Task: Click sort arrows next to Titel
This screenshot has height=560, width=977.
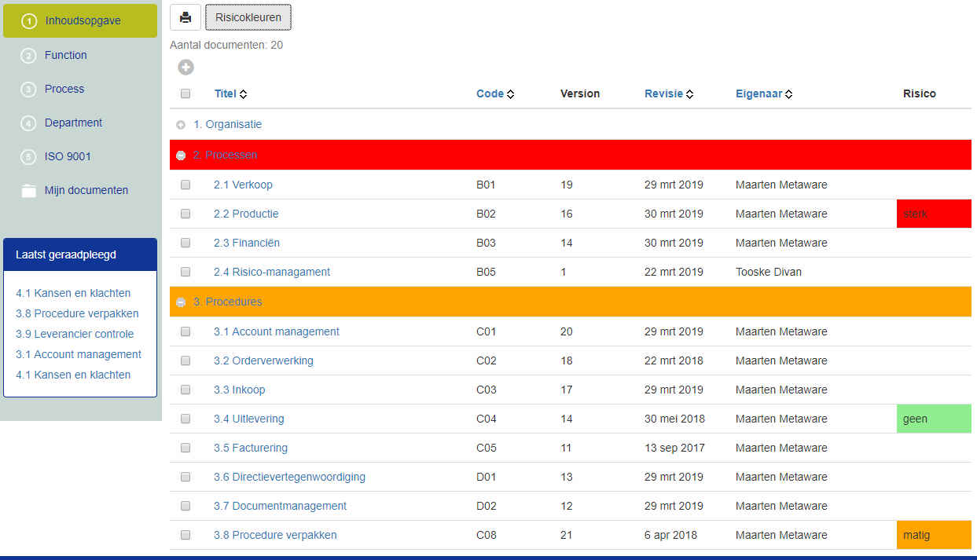Action: click(243, 94)
